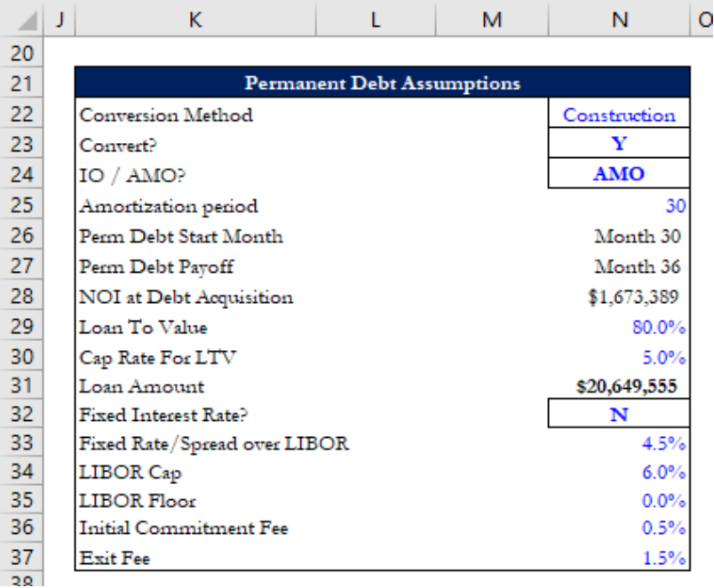Viewport: 714px width, 588px height.
Task: Click the 'Fixed Interest Rate?' label
Action: click(163, 415)
